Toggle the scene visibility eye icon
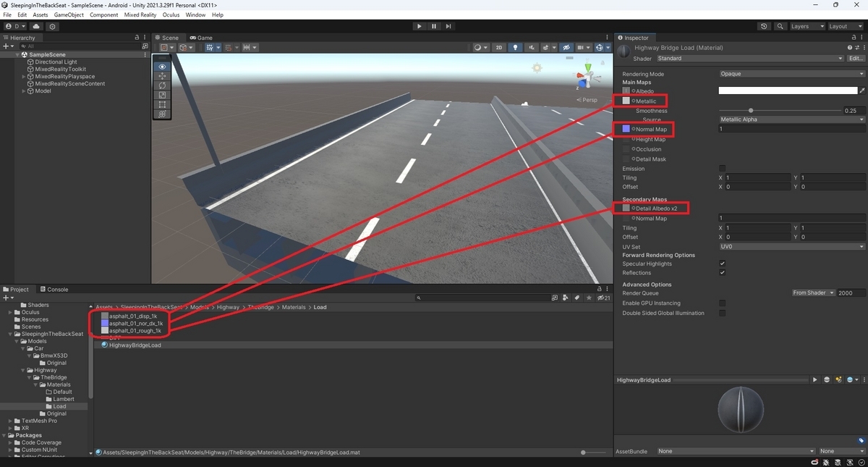 click(x=566, y=47)
